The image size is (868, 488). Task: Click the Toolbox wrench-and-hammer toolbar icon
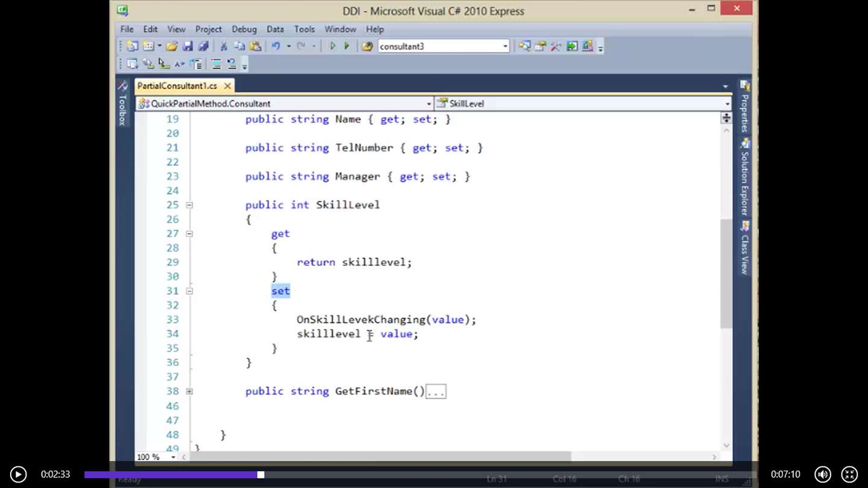coord(556,46)
